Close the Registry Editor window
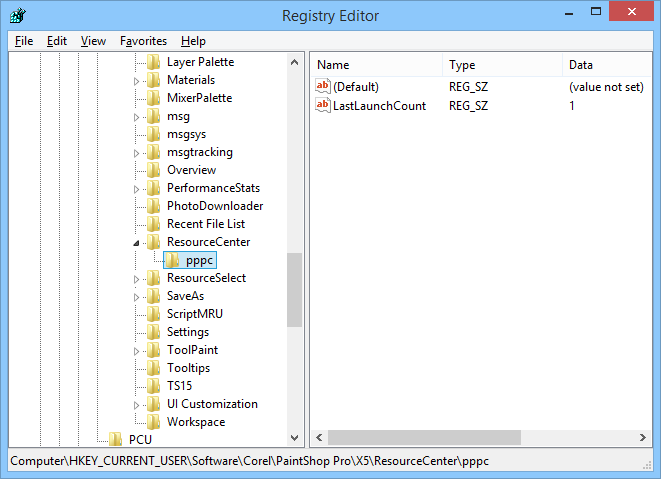This screenshot has width=661, height=479. [631, 11]
